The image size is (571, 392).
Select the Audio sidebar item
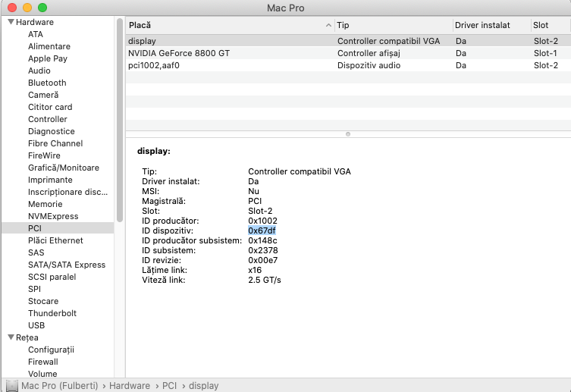[x=39, y=71]
